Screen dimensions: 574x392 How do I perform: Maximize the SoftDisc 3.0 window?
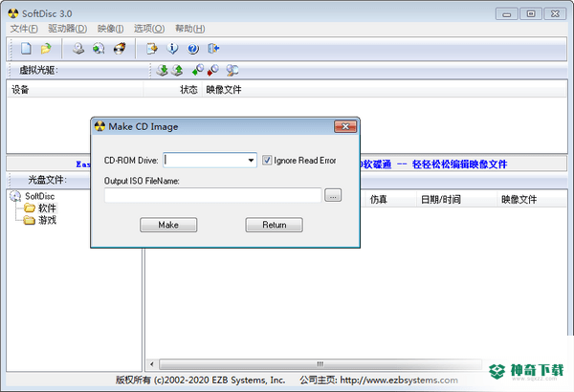[530, 14]
